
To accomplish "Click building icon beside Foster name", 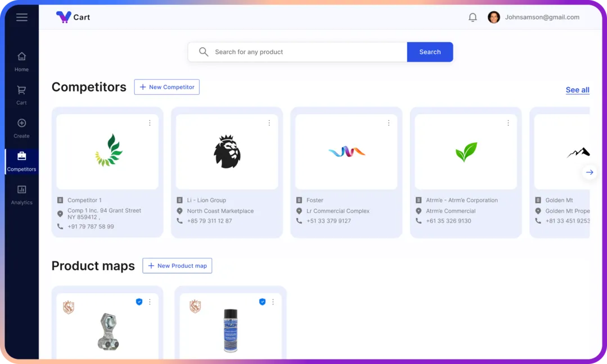I will [x=299, y=200].
